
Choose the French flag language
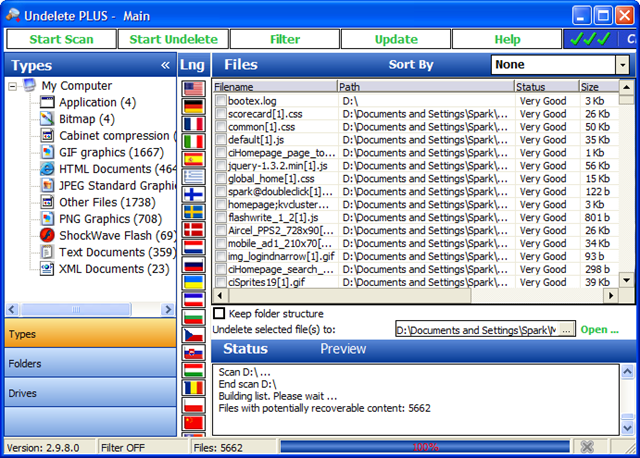[193, 124]
